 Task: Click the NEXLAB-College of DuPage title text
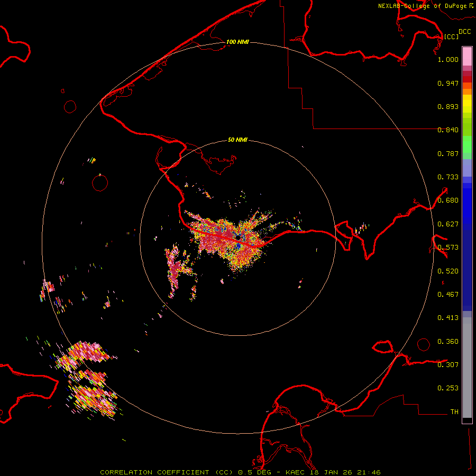point(423,6)
